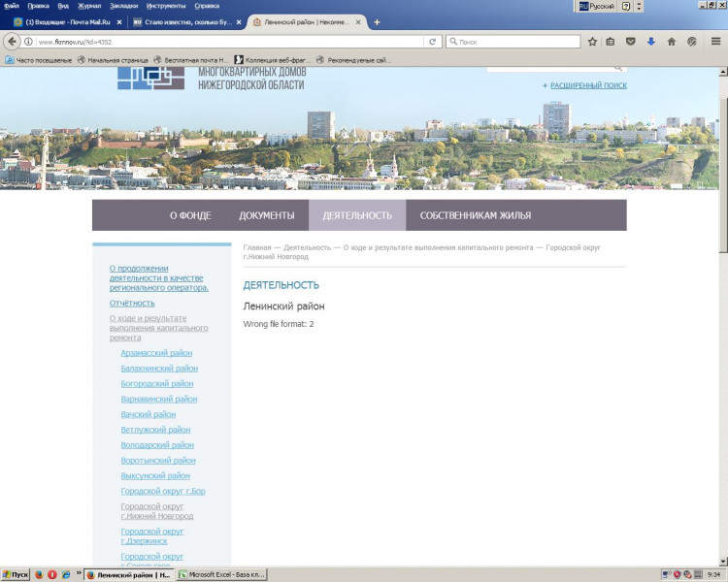Click the РАСШИРЕННЫЙ ПОИСК link
This screenshot has width=728, height=582.
point(588,85)
